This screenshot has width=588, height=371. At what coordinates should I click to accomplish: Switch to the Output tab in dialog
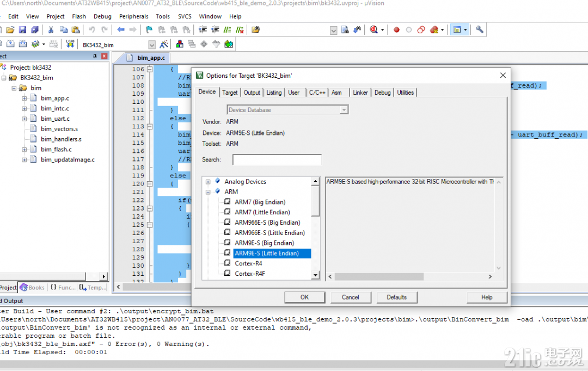point(252,92)
